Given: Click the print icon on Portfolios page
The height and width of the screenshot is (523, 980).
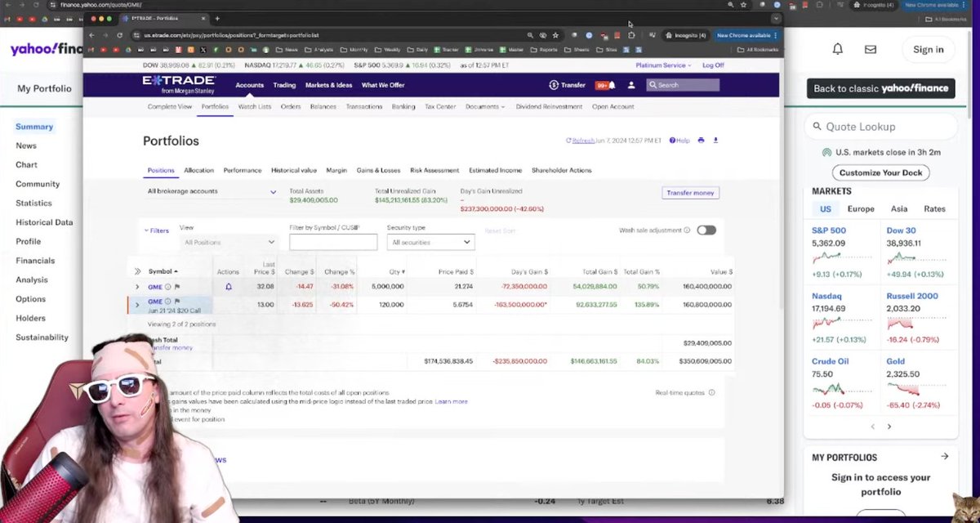Looking at the screenshot, I should pos(701,141).
